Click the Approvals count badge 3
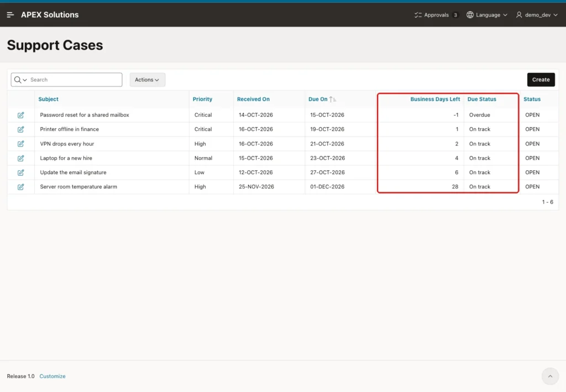This screenshot has height=392, width=566. pos(455,15)
